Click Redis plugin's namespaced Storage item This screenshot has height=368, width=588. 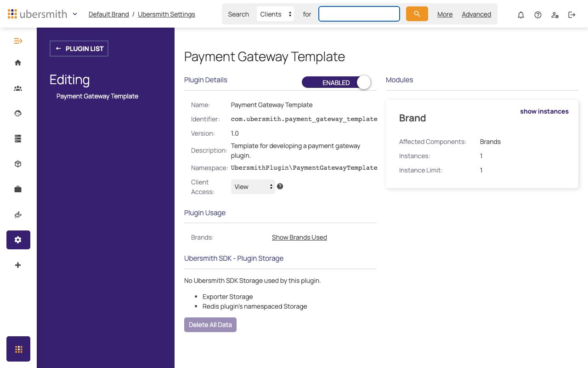(x=255, y=306)
